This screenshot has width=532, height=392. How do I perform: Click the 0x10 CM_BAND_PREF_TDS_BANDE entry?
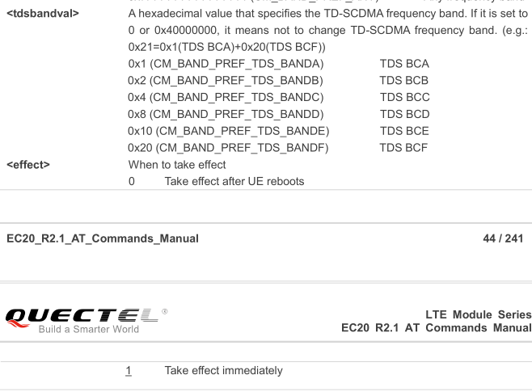pyautogui.click(x=228, y=131)
